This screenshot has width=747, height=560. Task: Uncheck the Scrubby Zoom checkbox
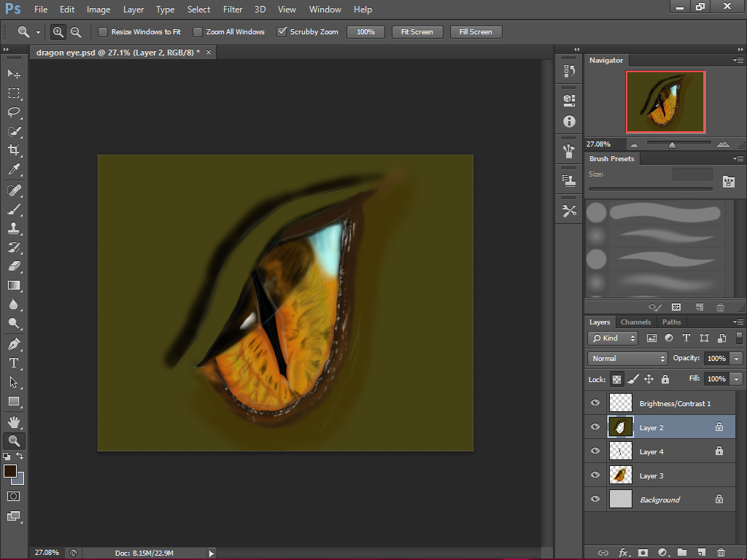click(282, 31)
